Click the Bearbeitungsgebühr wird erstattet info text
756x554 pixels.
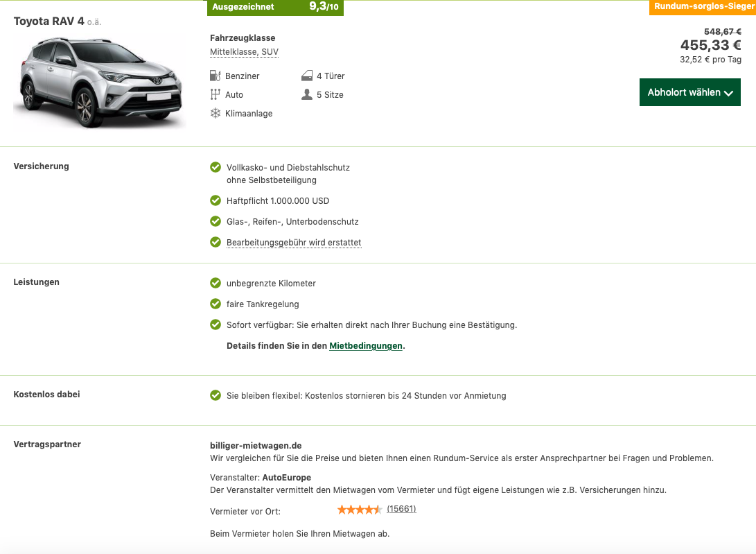(294, 242)
